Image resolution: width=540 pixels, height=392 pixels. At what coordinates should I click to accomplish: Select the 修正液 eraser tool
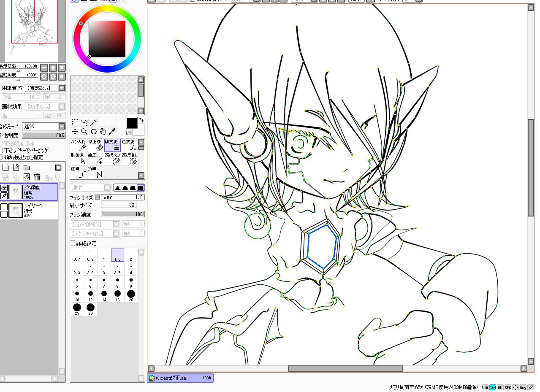pos(95,145)
